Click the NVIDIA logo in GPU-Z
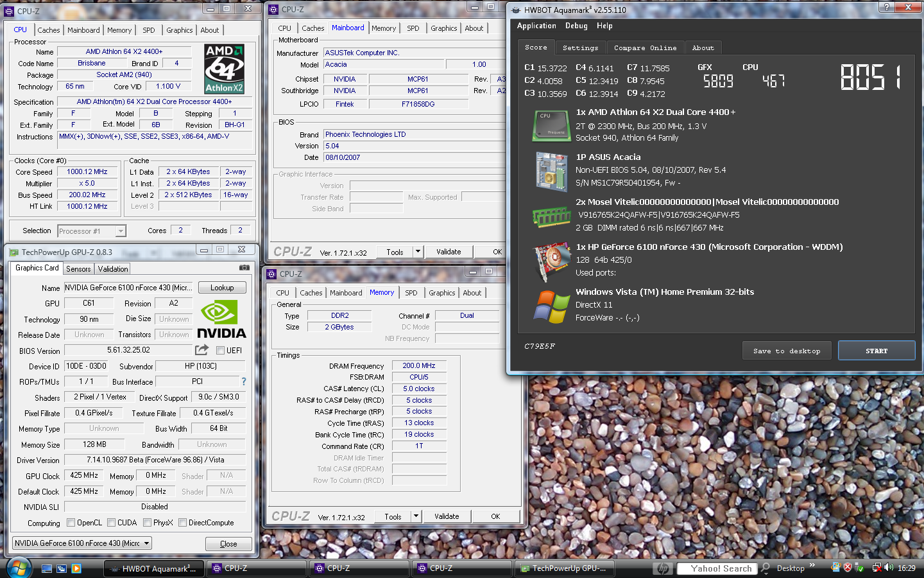The height and width of the screenshot is (578, 924). (221, 320)
